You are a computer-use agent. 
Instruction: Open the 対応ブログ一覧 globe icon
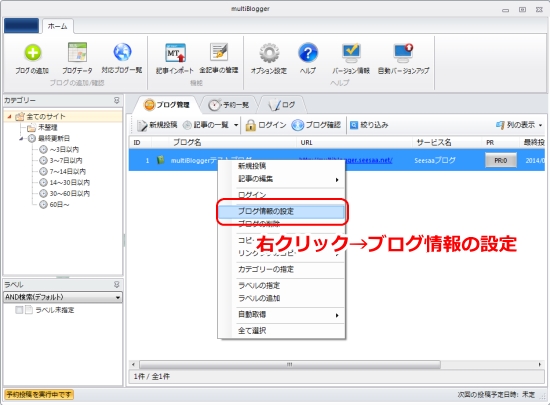tap(122, 52)
